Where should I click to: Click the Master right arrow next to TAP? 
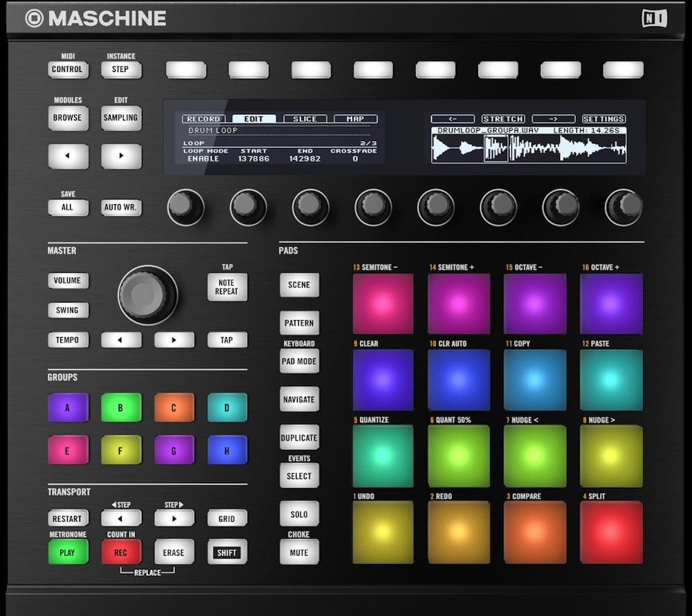174,340
